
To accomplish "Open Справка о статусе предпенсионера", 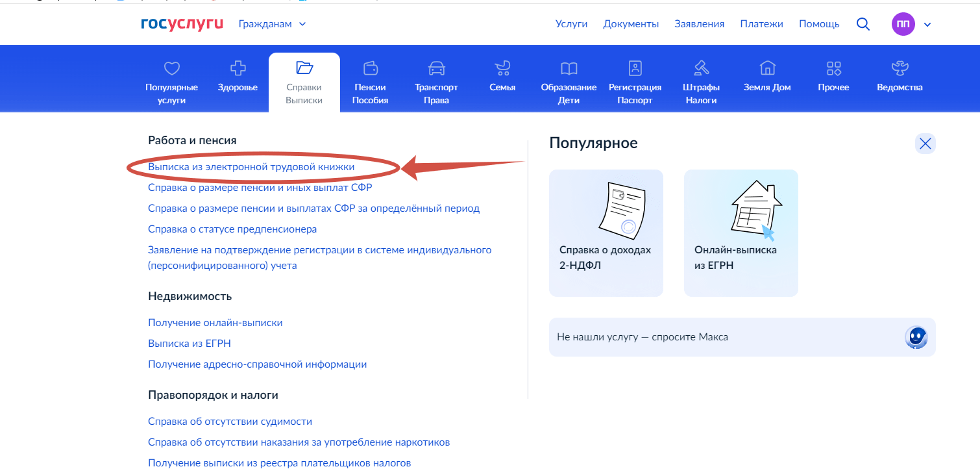I will 232,229.
